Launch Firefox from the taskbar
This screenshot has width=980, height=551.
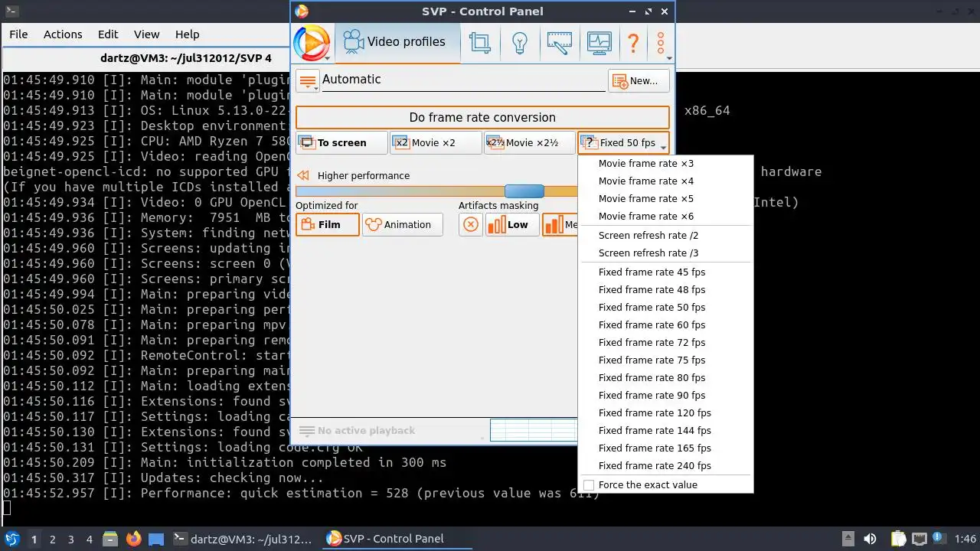click(x=134, y=539)
